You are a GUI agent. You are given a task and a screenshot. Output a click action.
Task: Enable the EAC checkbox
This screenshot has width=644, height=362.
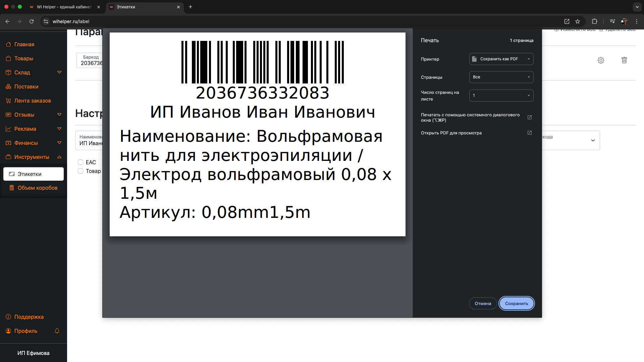(x=80, y=162)
